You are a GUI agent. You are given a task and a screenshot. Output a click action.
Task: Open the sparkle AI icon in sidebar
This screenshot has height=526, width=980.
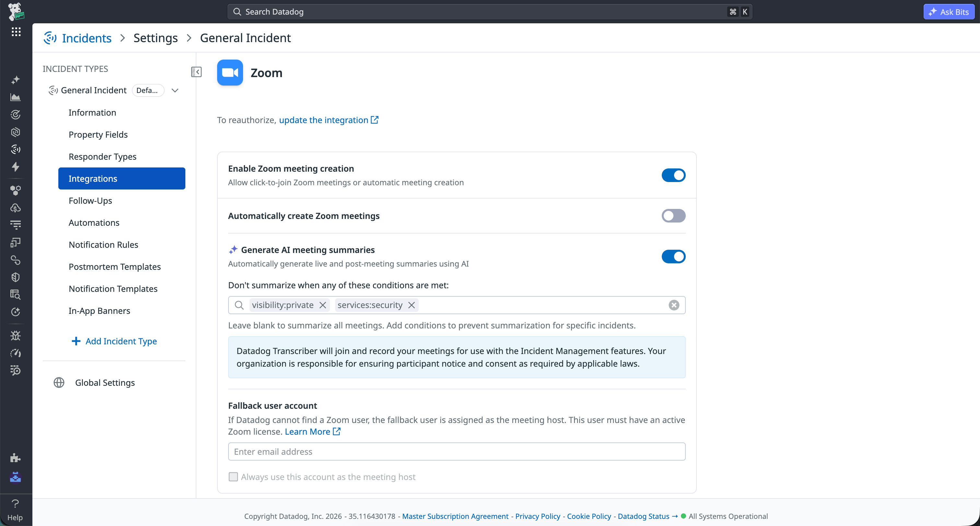(x=16, y=80)
